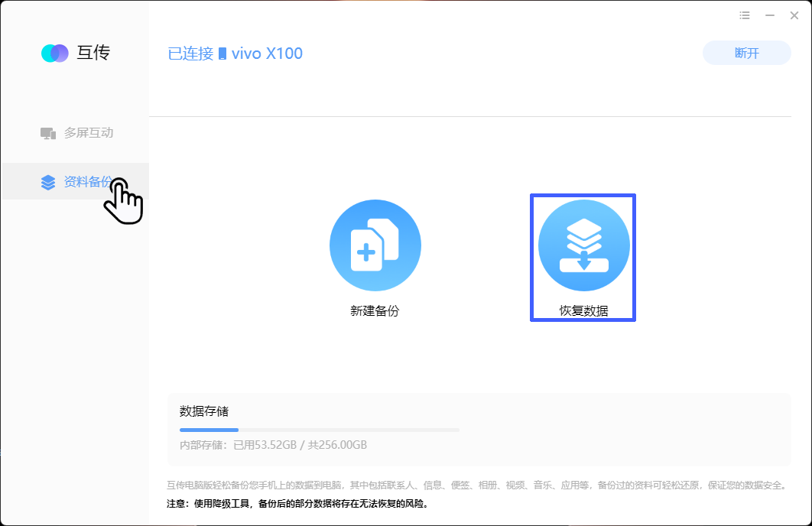Screen dimensions: 812x526
Task: Click the 新建备份 circular icon
Action: [x=375, y=245]
